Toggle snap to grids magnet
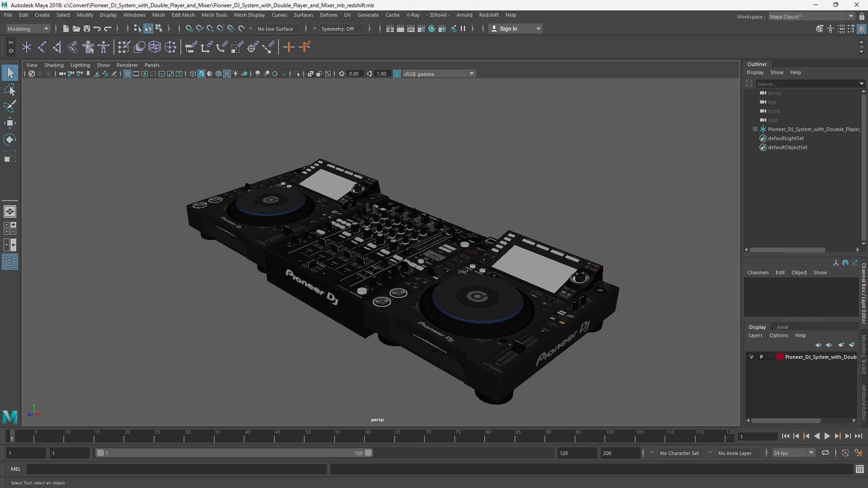This screenshot has height=488, width=868. pos(189,28)
